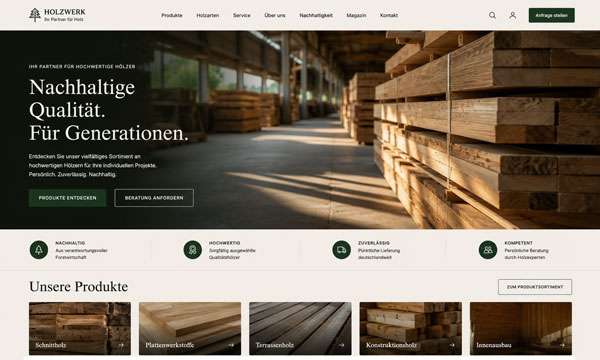Open the Schnittholz product thumbnail
The width and height of the screenshot is (600, 360).
pos(80,329)
